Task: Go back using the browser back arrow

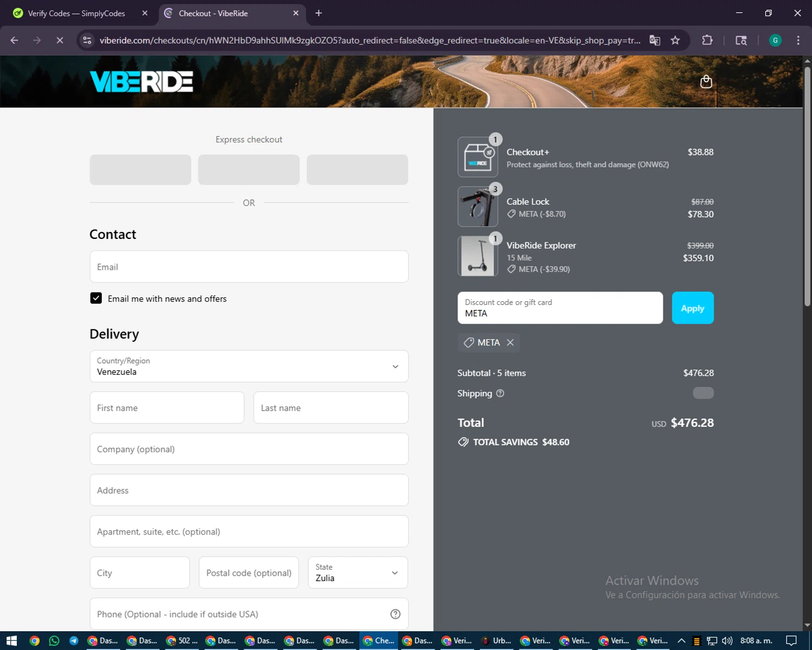Action: click(x=15, y=40)
